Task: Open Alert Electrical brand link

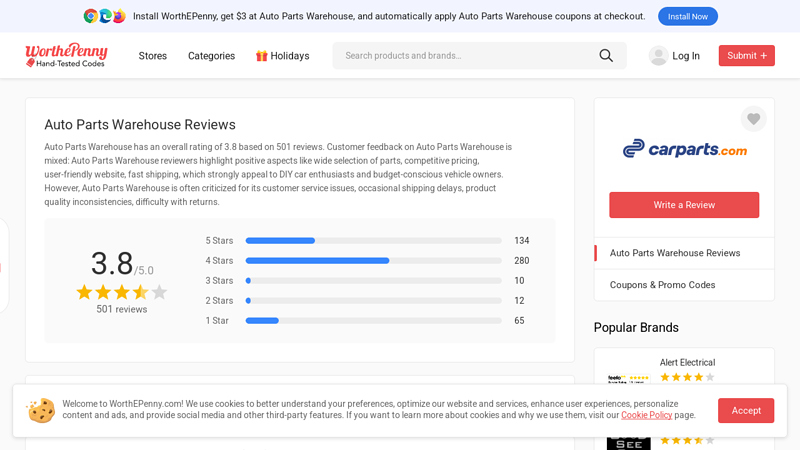Action: [x=687, y=362]
